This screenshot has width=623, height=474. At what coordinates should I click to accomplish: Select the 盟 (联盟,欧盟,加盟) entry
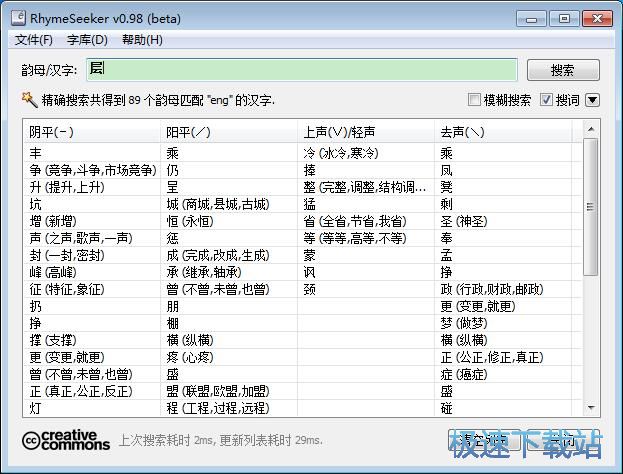click(218, 391)
